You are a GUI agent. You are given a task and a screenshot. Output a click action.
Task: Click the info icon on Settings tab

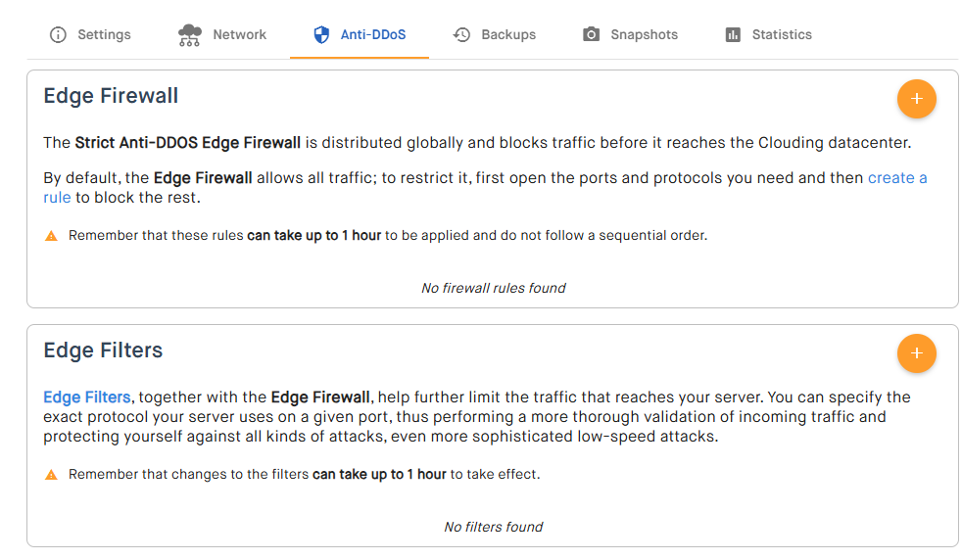58,34
